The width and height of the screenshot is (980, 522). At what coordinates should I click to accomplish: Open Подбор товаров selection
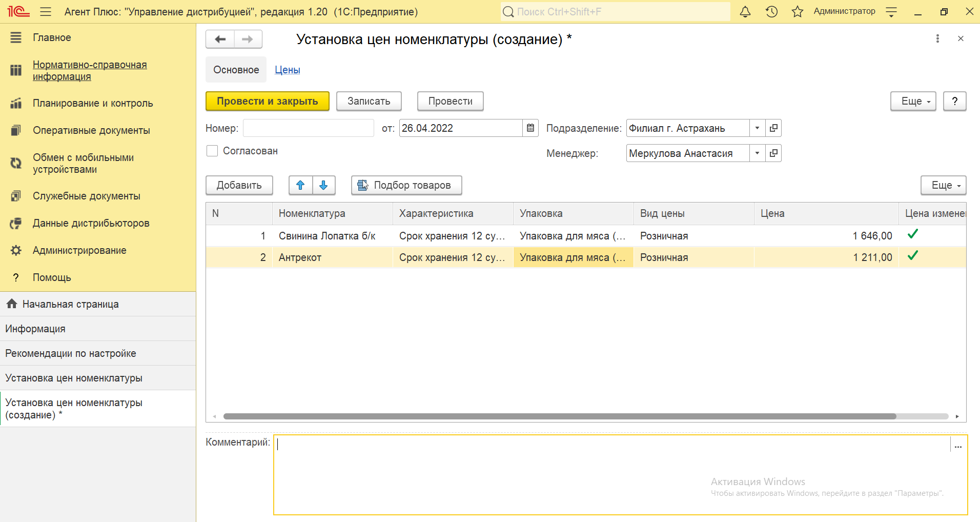click(x=406, y=185)
